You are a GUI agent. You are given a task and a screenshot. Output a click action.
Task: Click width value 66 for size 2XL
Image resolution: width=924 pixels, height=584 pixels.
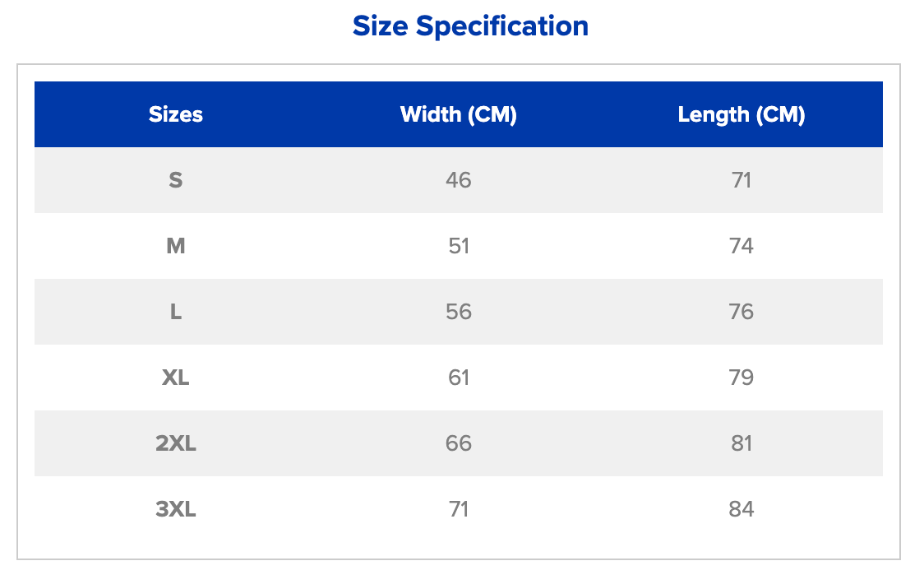coord(459,443)
